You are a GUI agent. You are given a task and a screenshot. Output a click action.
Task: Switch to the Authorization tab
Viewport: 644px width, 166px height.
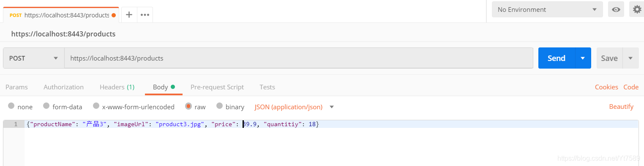click(x=63, y=87)
